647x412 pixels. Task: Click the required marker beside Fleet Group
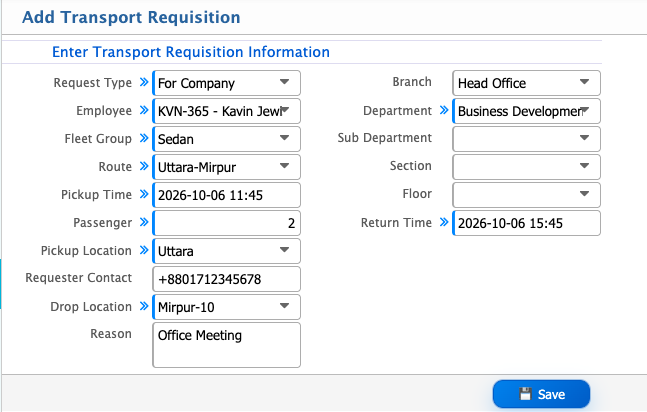coord(144,138)
